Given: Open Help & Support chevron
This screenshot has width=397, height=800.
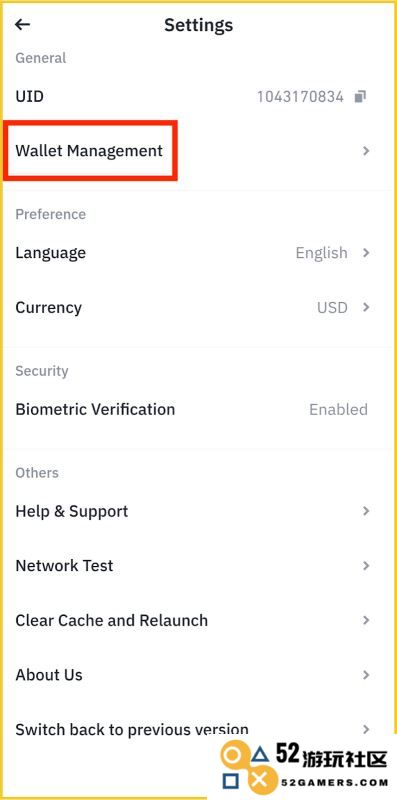Looking at the screenshot, I should [365, 511].
